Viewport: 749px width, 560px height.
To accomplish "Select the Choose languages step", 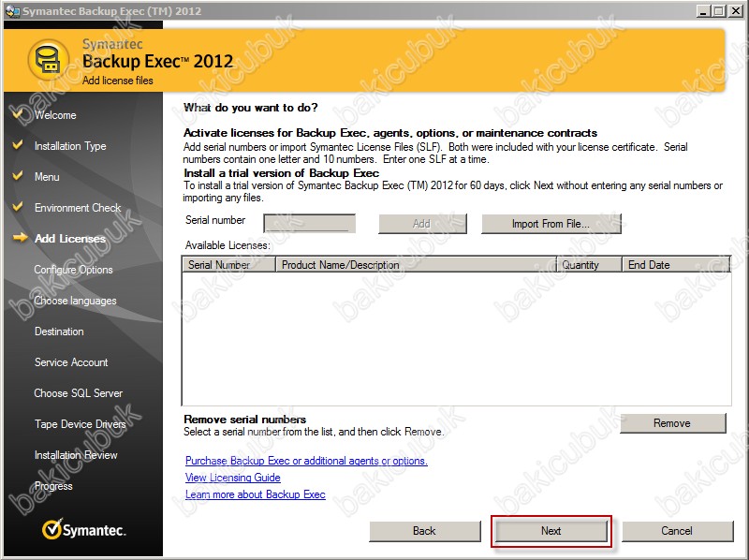I will pyautogui.click(x=76, y=301).
